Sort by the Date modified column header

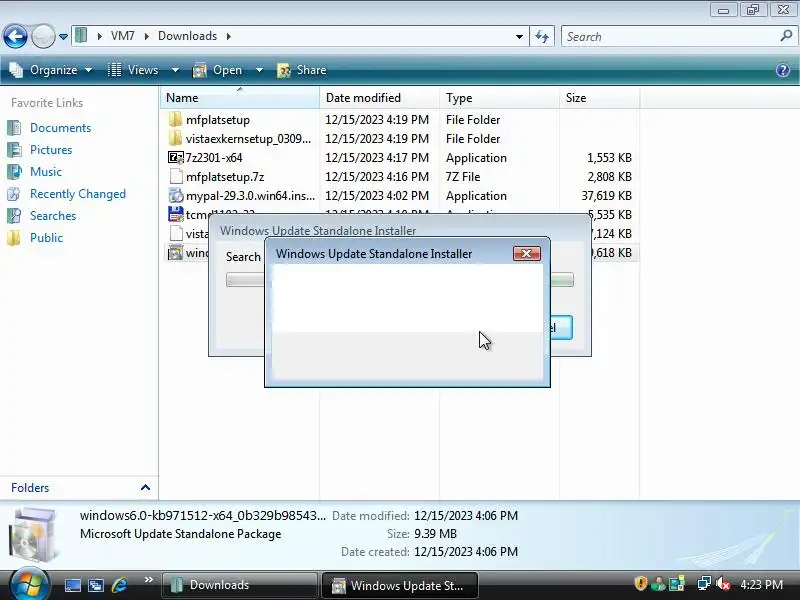(380, 97)
